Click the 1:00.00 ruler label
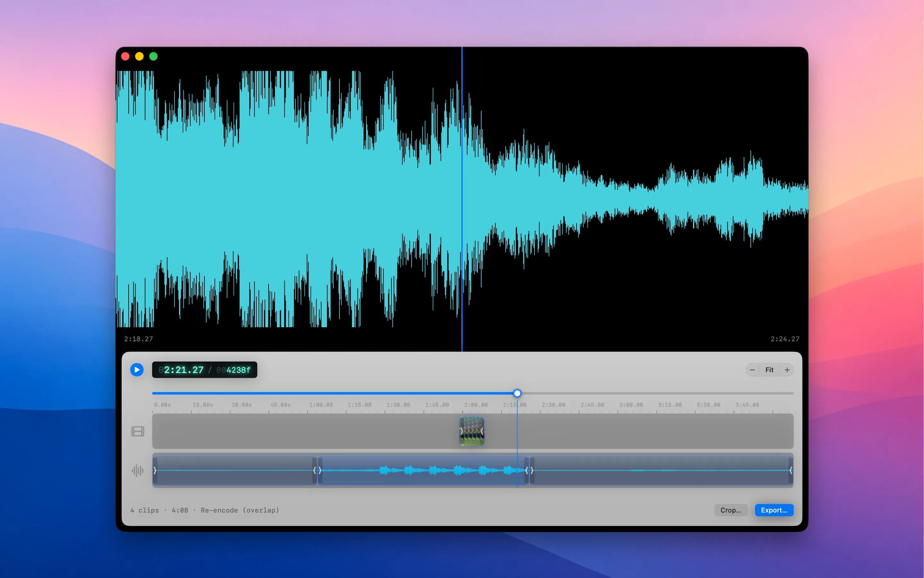The image size is (924, 578). [x=321, y=405]
